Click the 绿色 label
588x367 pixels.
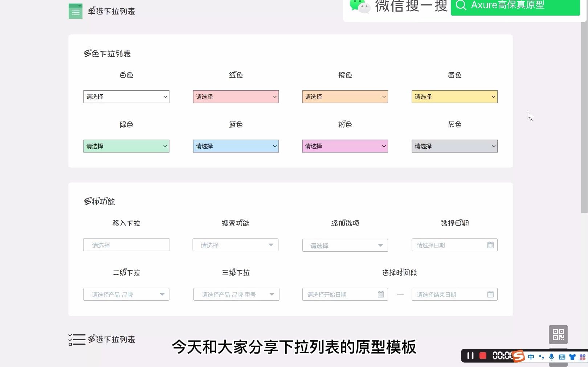(126, 124)
